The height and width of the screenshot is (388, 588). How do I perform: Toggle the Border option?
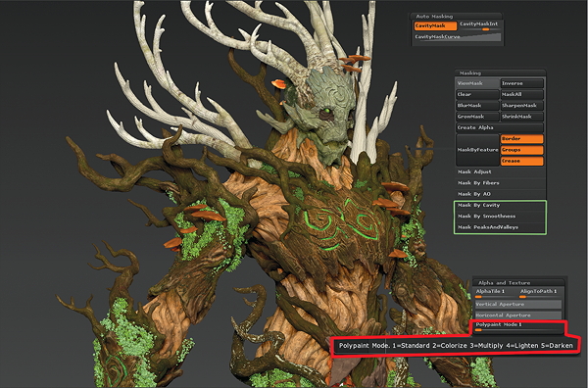pos(522,139)
